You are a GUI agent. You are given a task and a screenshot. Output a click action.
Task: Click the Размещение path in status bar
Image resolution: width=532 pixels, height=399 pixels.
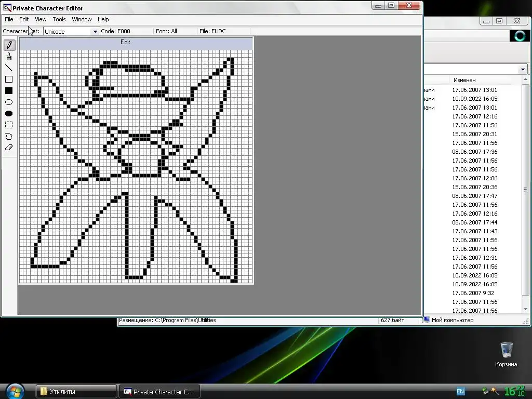click(x=167, y=320)
